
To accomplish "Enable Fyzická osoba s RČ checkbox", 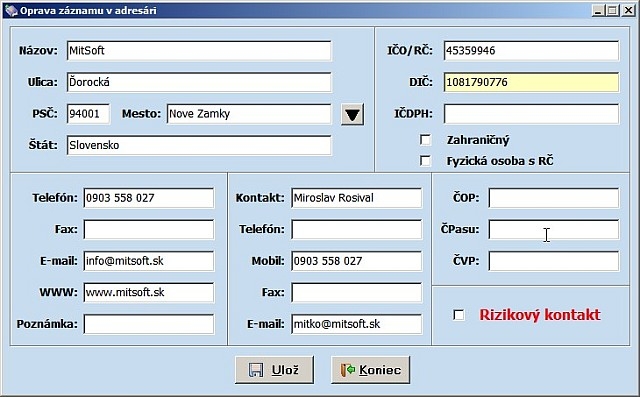I will tap(425, 161).
